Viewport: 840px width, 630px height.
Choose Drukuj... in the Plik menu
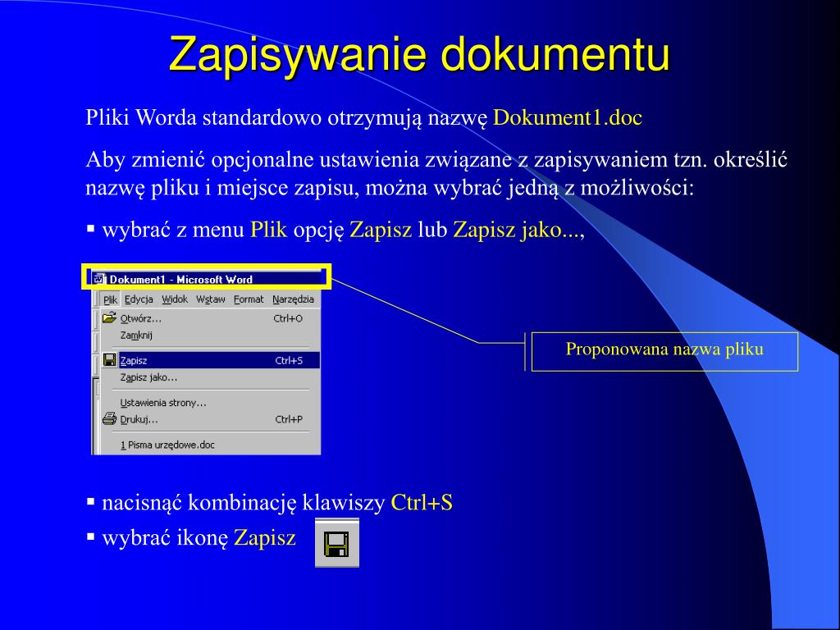click(211, 419)
